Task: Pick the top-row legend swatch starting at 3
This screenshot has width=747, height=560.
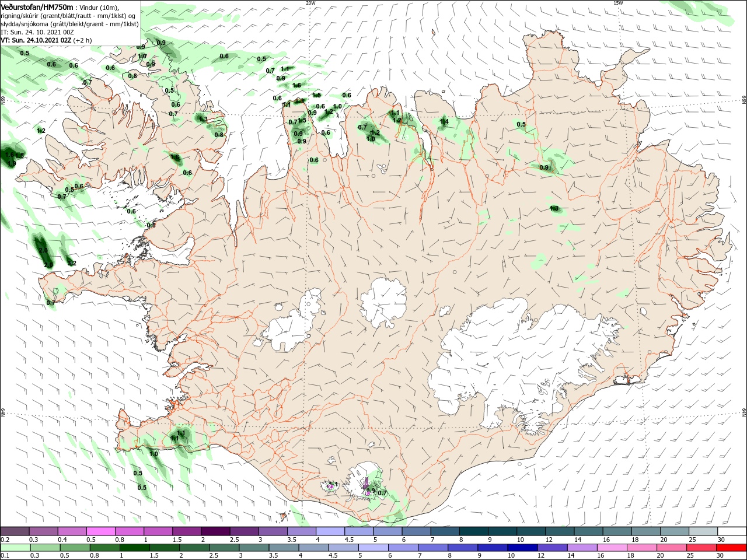Action: 273,531
